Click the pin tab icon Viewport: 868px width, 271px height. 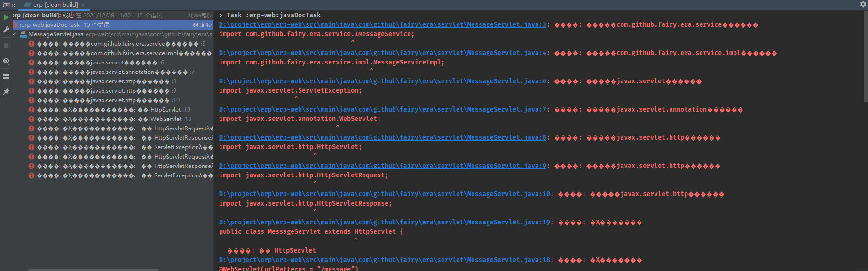click(6, 92)
